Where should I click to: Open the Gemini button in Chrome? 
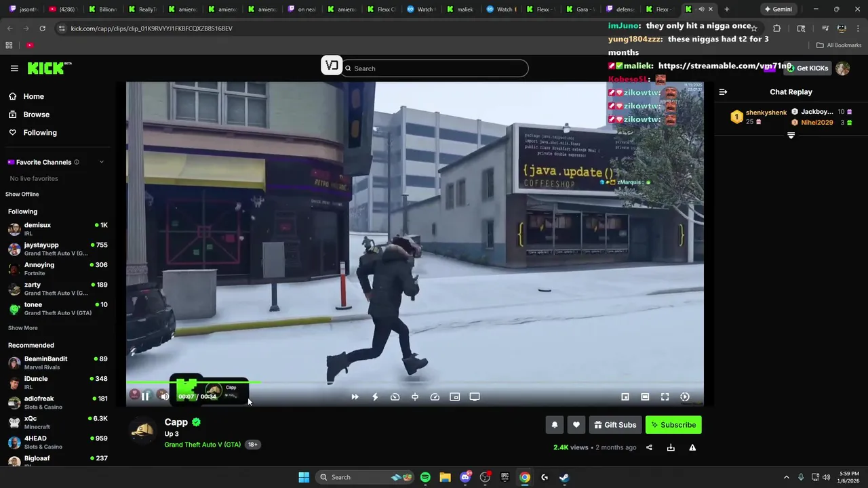point(778,9)
